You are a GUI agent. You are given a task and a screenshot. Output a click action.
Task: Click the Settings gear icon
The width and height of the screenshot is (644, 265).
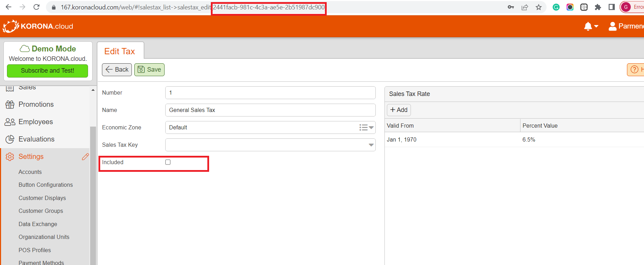pyautogui.click(x=10, y=156)
